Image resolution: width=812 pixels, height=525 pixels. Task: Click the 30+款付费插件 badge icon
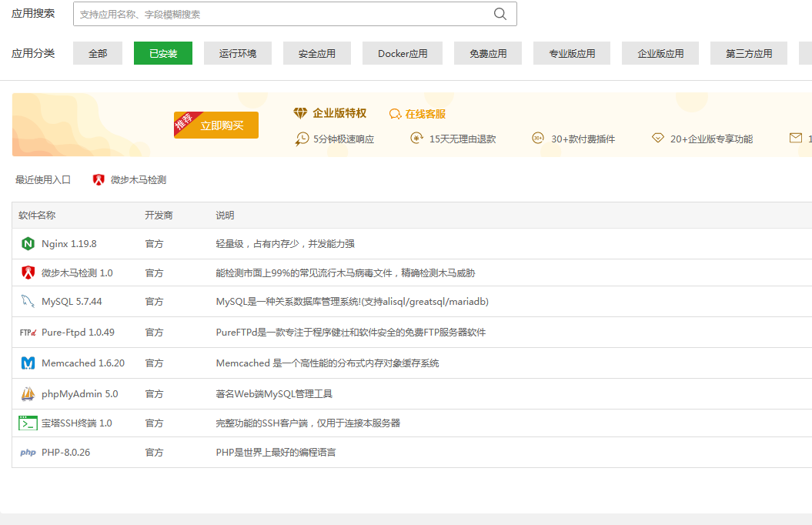click(538, 139)
